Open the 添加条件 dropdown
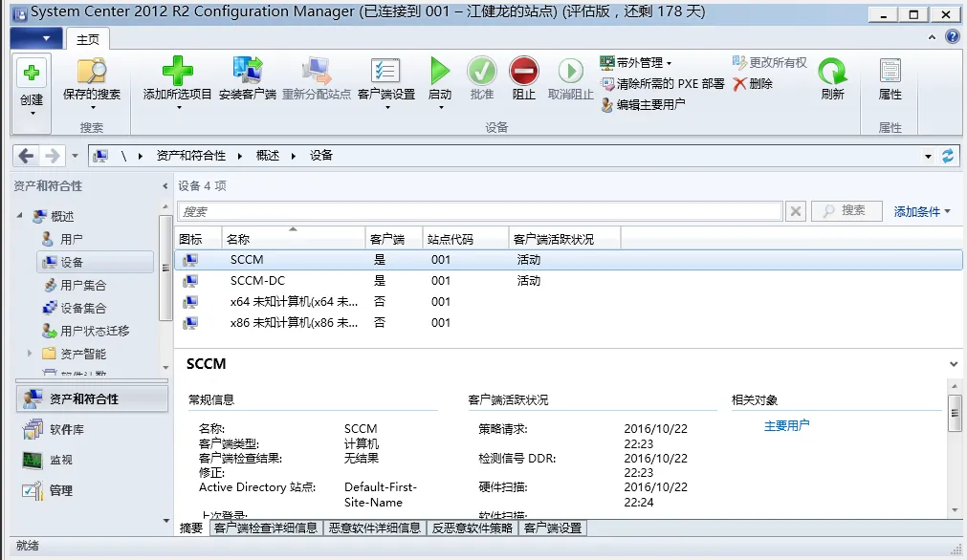This screenshot has height=560, width=967. [922, 211]
